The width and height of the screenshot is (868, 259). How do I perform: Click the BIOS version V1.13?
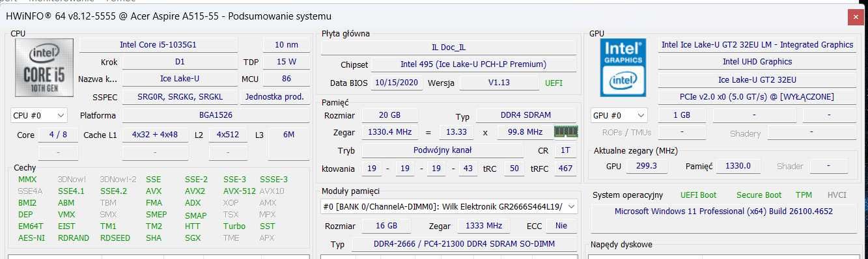499,83
